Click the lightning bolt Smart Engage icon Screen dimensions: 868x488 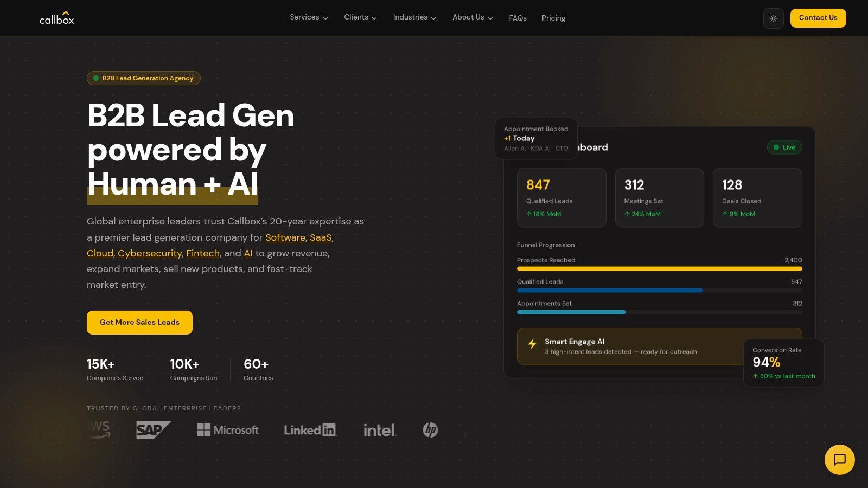[532, 344]
